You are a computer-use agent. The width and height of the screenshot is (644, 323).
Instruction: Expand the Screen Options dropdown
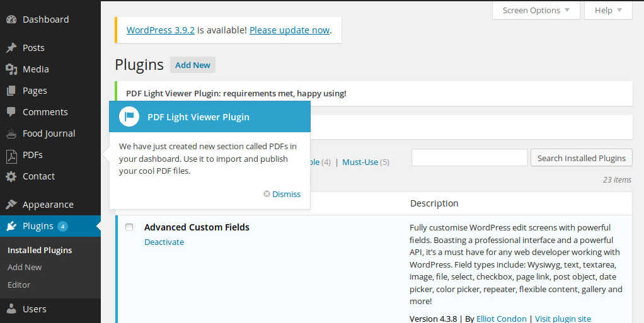[536, 10]
